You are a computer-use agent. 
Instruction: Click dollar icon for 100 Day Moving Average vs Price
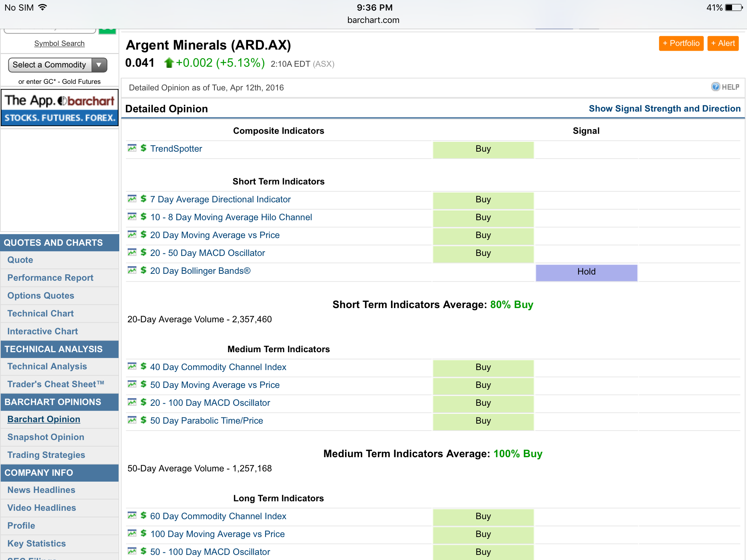click(143, 533)
